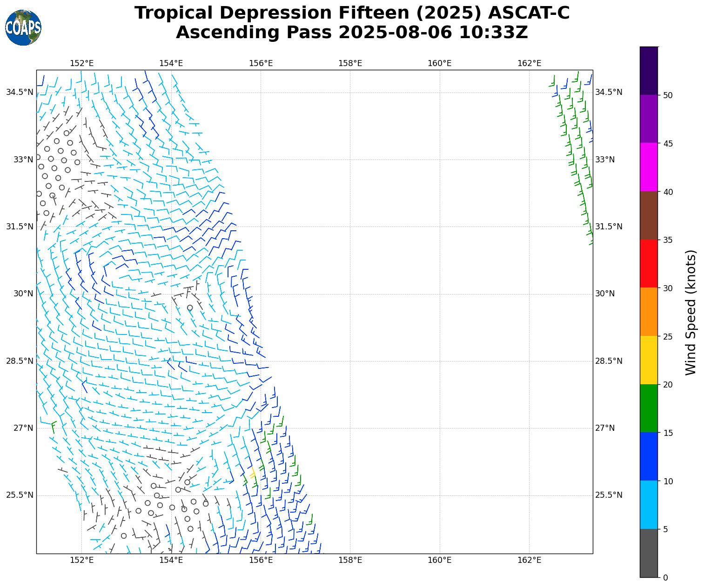Click the 34.5°N label on the left axis

click(20, 92)
